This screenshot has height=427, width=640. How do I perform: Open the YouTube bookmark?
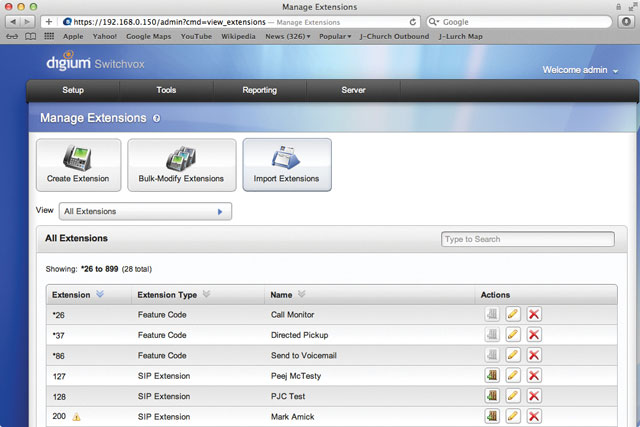pos(196,36)
